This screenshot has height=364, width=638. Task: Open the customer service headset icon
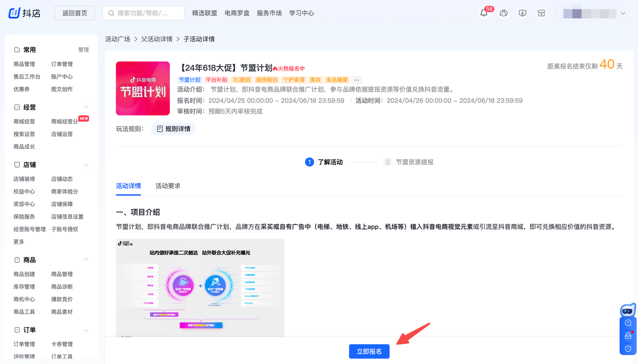click(503, 13)
